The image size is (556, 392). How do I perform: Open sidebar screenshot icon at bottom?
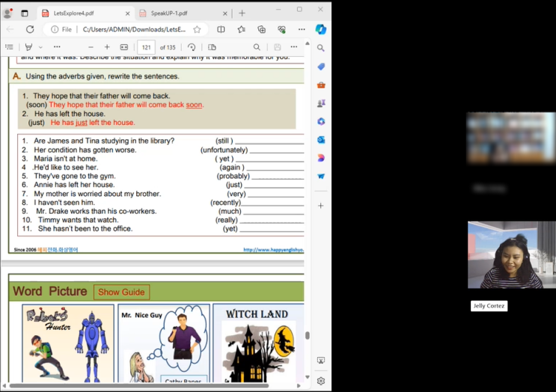pyautogui.click(x=321, y=361)
